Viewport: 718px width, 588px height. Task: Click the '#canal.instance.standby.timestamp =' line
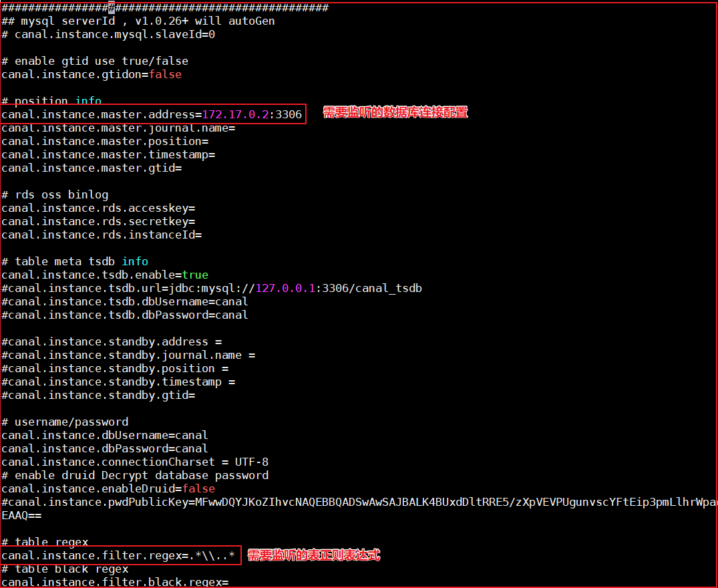118,382
